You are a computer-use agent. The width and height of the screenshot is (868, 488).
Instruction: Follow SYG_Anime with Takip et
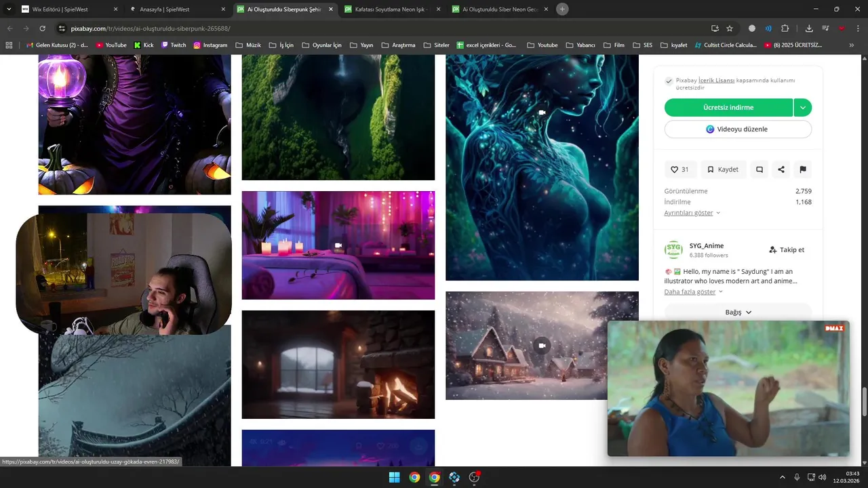787,249
